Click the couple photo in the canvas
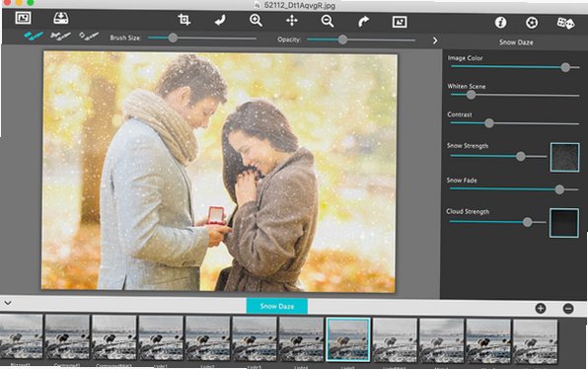Screen dimensions: 588x369 (x=219, y=172)
